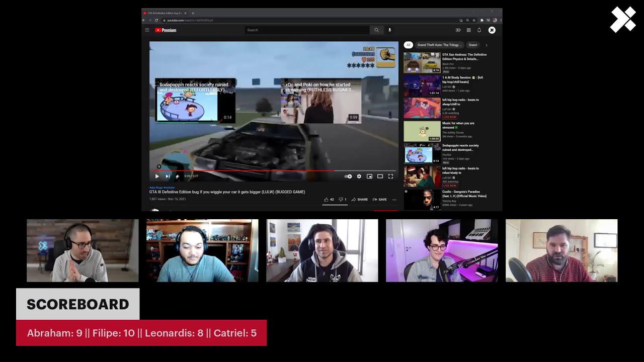Viewport: 644px width, 362px height.
Task: Click the #gta hashtag link
Action: click(x=152, y=188)
